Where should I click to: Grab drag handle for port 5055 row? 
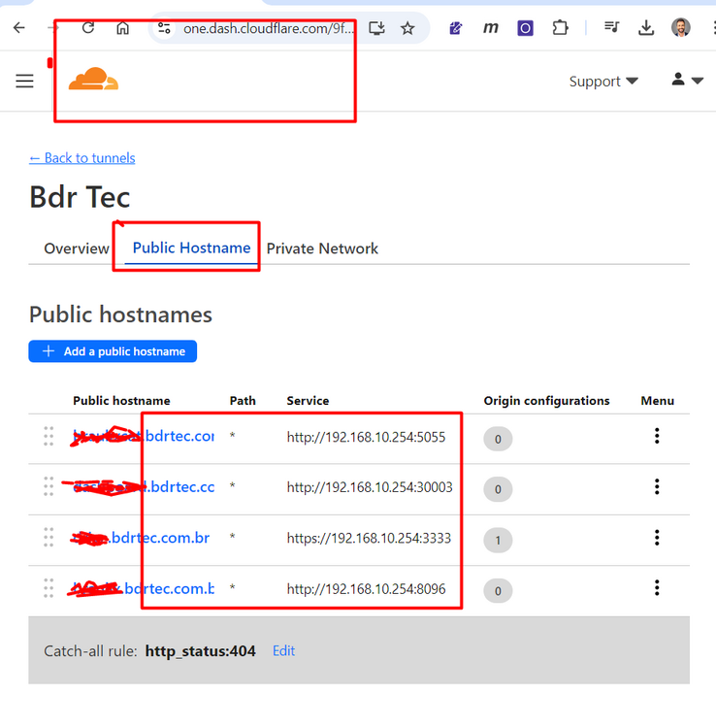(49, 436)
